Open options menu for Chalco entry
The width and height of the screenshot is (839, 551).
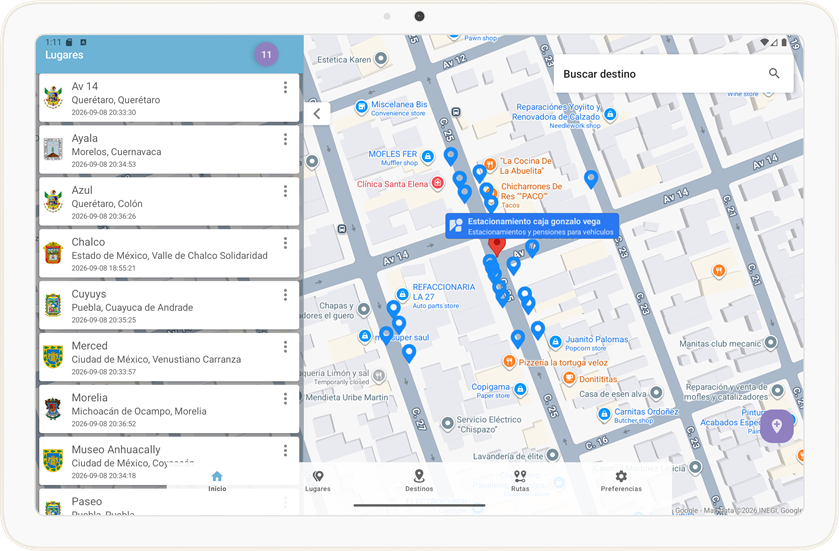pyautogui.click(x=285, y=243)
